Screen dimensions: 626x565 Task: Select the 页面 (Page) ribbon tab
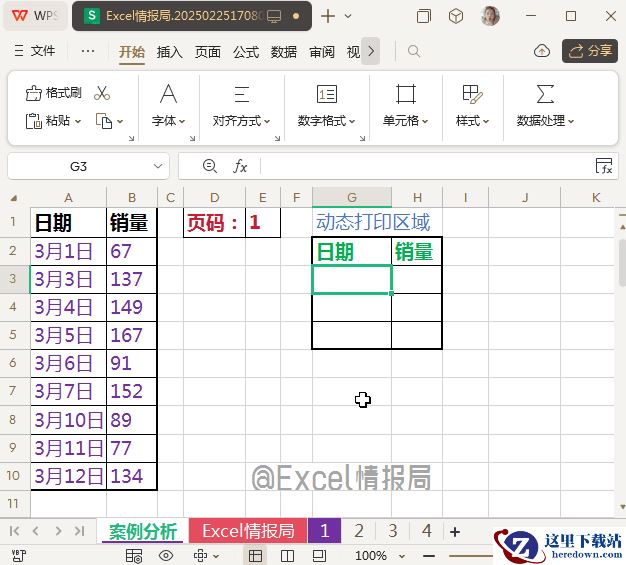tap(208, 52)
